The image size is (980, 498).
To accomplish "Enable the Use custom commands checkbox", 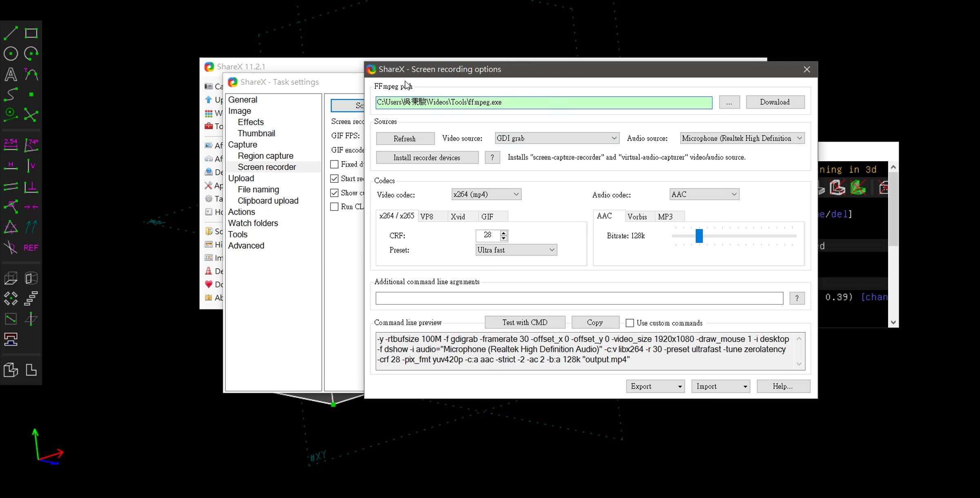I will point(630,323).
